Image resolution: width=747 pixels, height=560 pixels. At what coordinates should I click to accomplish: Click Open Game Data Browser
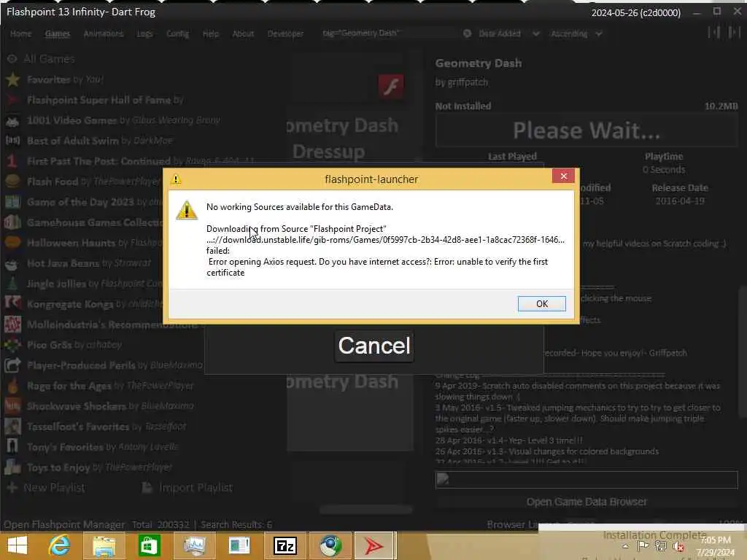(587, 502)
